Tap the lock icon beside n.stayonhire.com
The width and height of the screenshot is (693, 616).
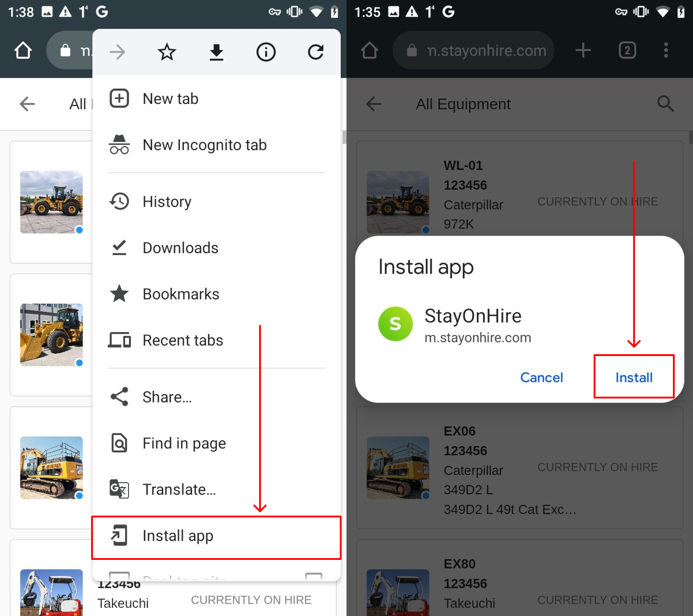pyautogui.click(x=412, y=50)
